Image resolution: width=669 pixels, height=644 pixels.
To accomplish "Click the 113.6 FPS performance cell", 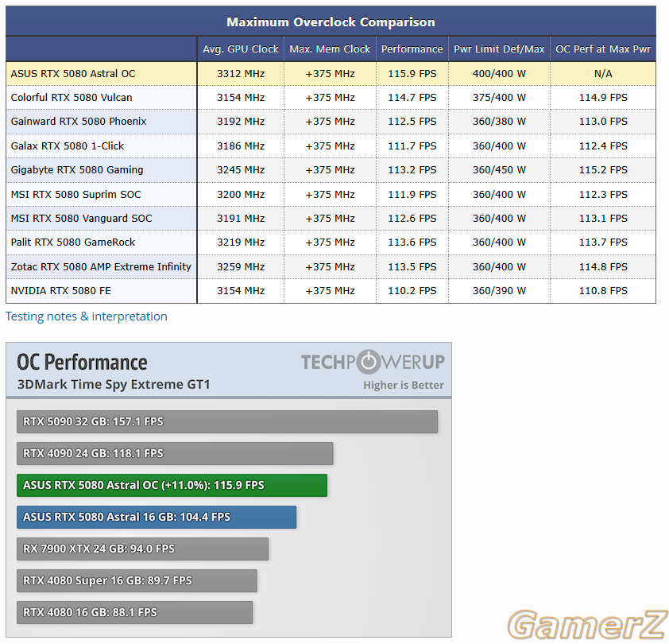I will coord(412,242).
